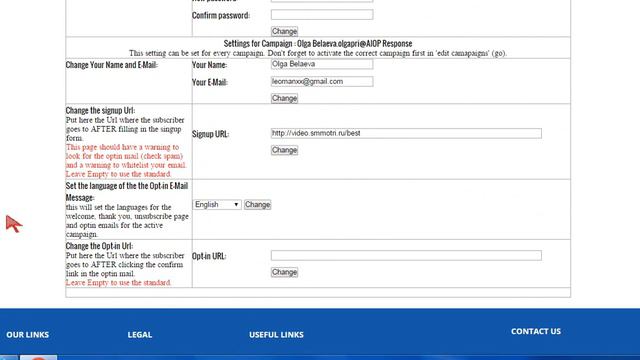The width and height of the screenshot is (640, 360).
Task: Click the 'Signup URL:' field label
Action: [211, 134]
